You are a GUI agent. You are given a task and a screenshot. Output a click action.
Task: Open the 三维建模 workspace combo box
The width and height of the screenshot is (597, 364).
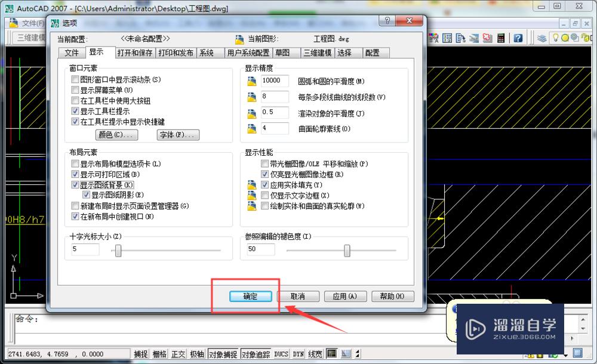pyautogui.click(x=30, y=38)
